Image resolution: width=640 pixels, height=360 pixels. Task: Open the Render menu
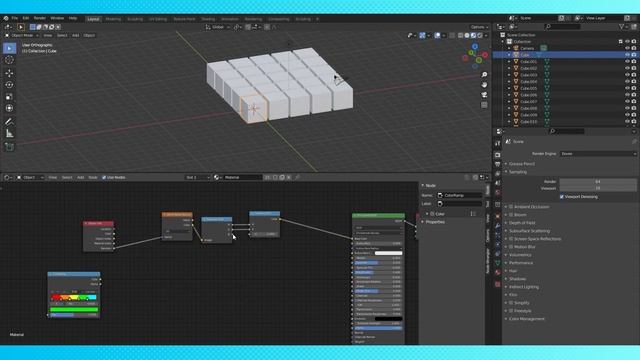coord(40,18)
